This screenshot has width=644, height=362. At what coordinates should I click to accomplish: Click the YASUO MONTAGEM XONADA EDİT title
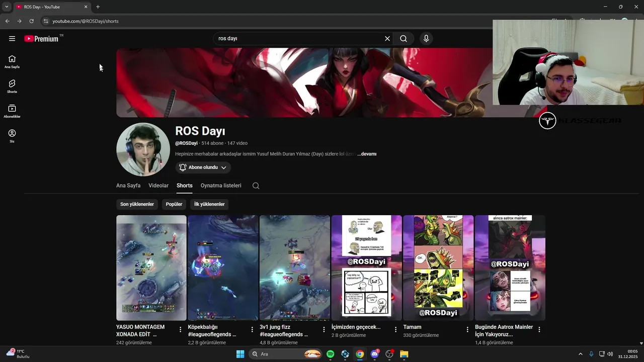141,330
